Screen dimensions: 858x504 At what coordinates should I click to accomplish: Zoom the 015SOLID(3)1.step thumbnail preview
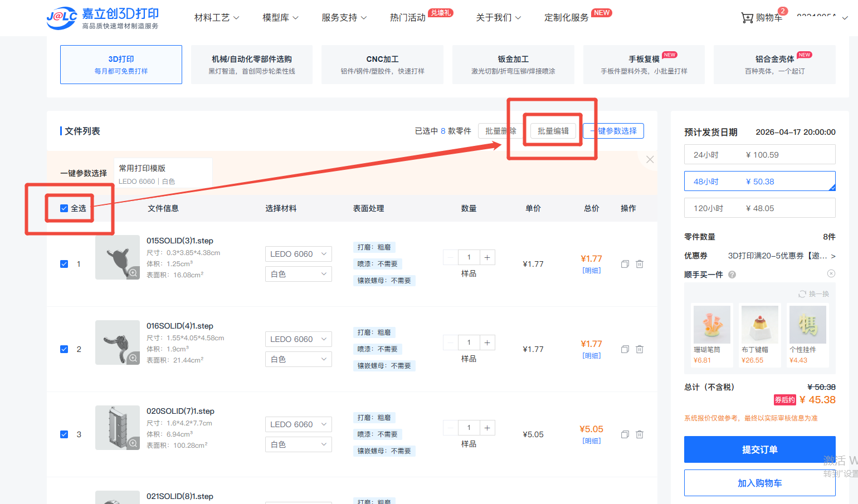tap(133, 273)
